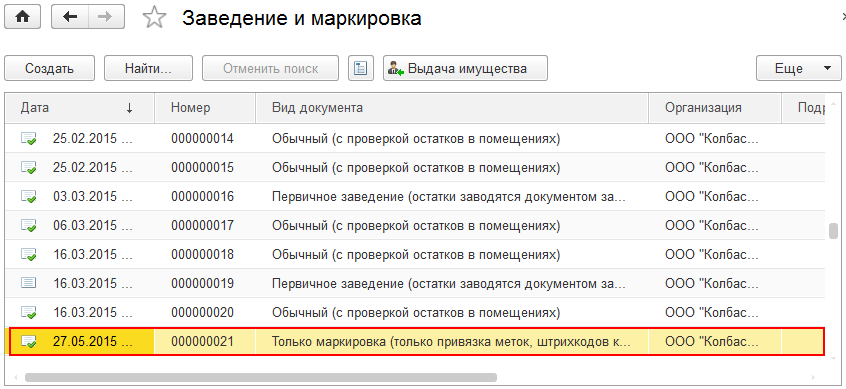Viewport: 846px width, 389px height.
Task: Click posted document icon for row 000000014
Action: tap(29, 139)
